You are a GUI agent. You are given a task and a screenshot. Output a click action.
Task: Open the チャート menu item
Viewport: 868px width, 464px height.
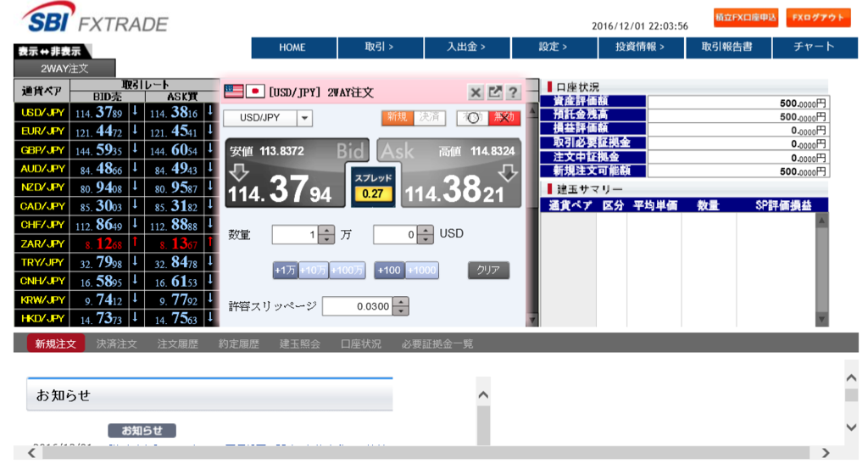[x=815, y=48]
